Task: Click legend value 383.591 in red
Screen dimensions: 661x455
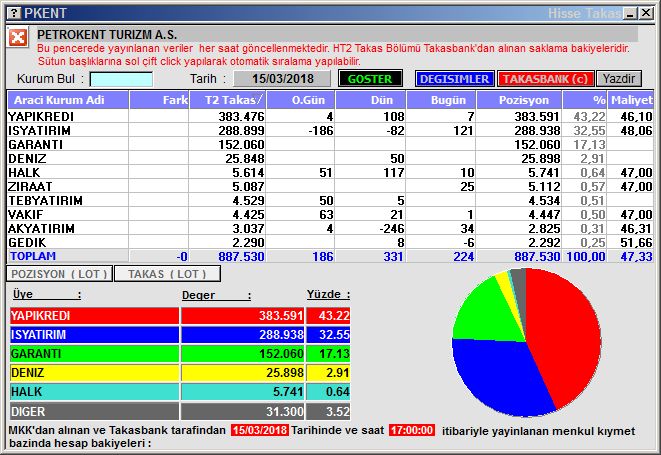Action: [x=281, y=315]
